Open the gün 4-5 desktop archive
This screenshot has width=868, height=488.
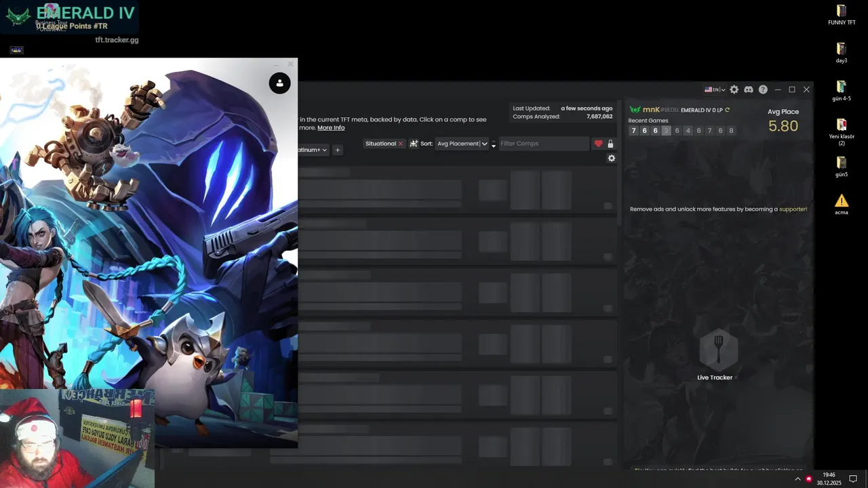(842, 90)
